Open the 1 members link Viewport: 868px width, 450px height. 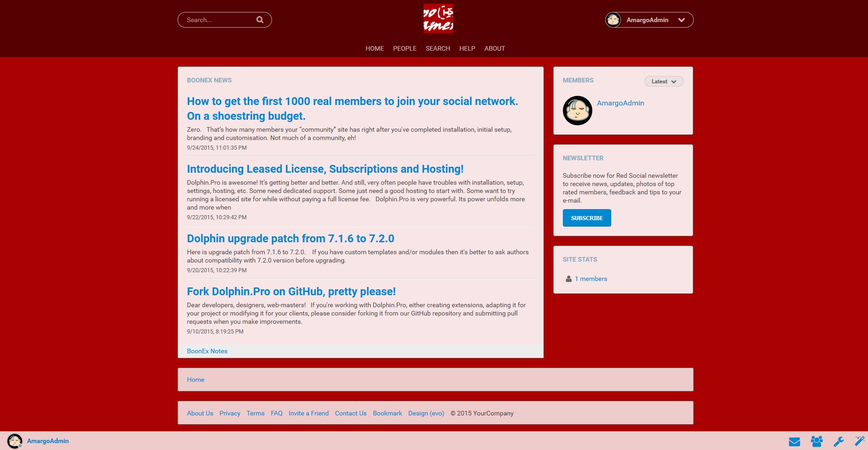[x=590, y=279]
